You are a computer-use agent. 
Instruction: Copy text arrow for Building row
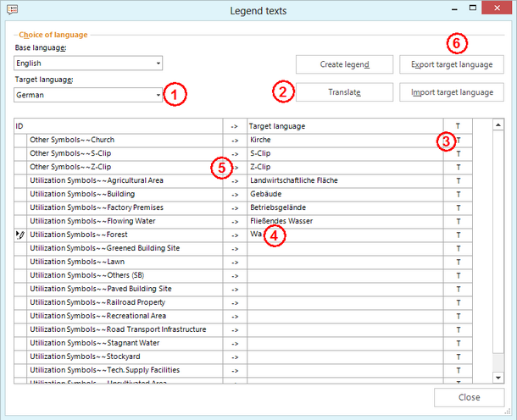point(235,195)
